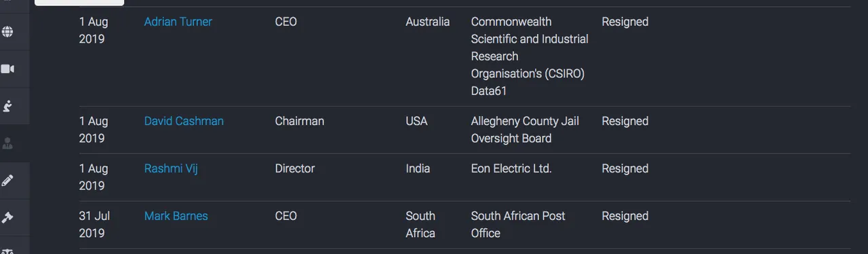Select the Eon Electric Ltd. cell
This screenshot has width=868, height=254.
tap(511, 168)
